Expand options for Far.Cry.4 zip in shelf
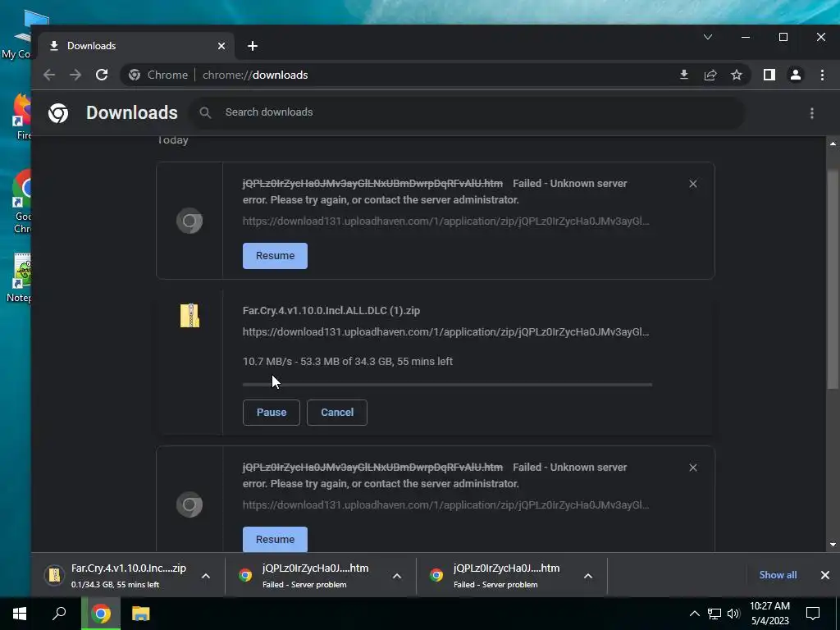 206,576
